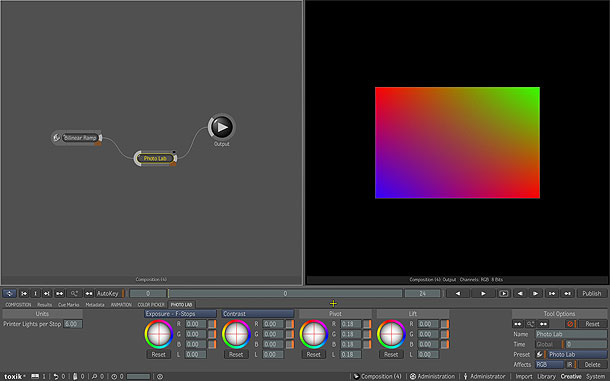Open Composition (4) in the status bar
Image resolution: width=610 pixels, height=381 pixels.
(x=377, y=376)
